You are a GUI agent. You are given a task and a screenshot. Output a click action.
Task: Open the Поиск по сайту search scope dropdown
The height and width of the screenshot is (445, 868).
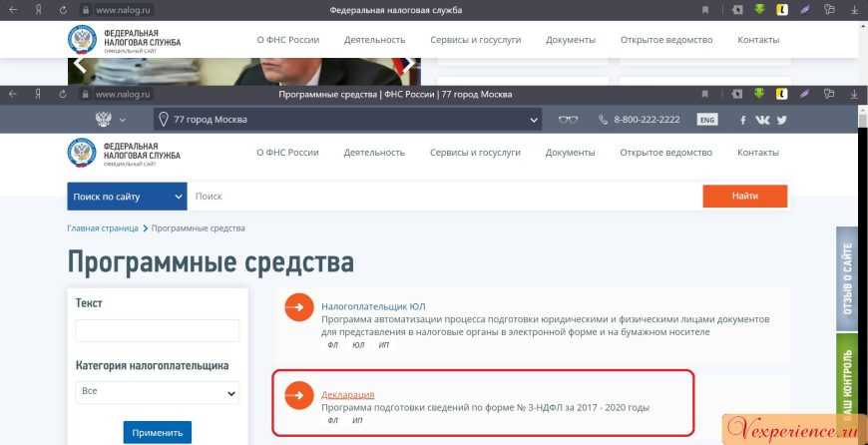tap(128, 197)
